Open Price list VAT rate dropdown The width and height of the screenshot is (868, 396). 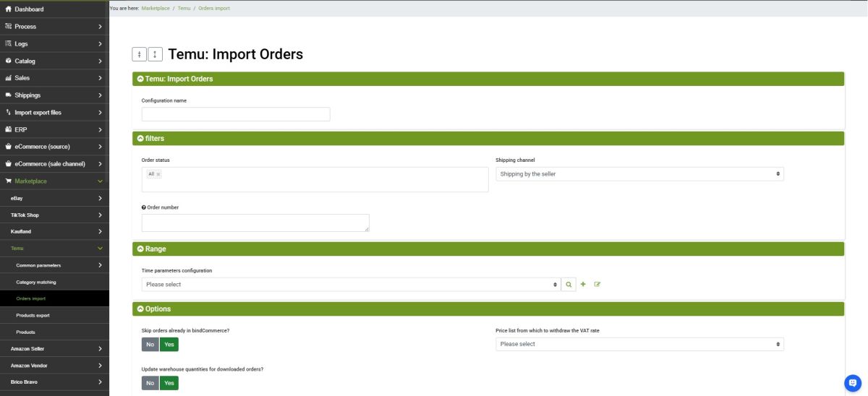click(x=639, y=344)
